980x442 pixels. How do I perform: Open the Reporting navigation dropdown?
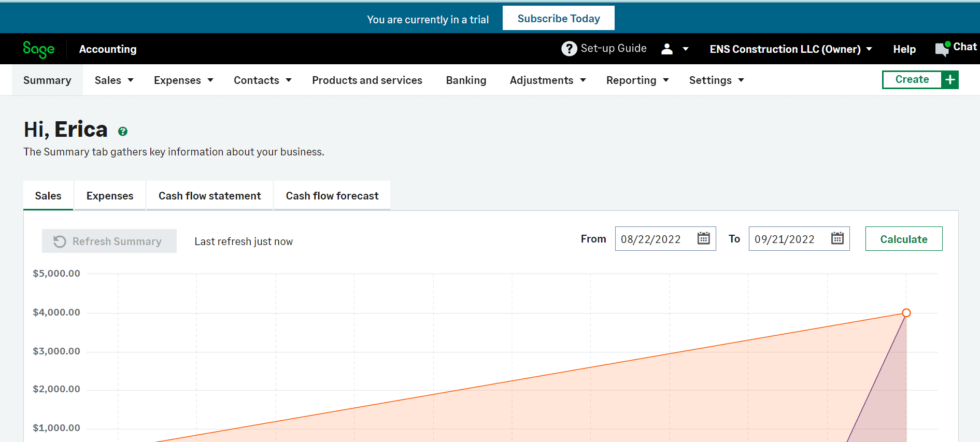(637, 80)
